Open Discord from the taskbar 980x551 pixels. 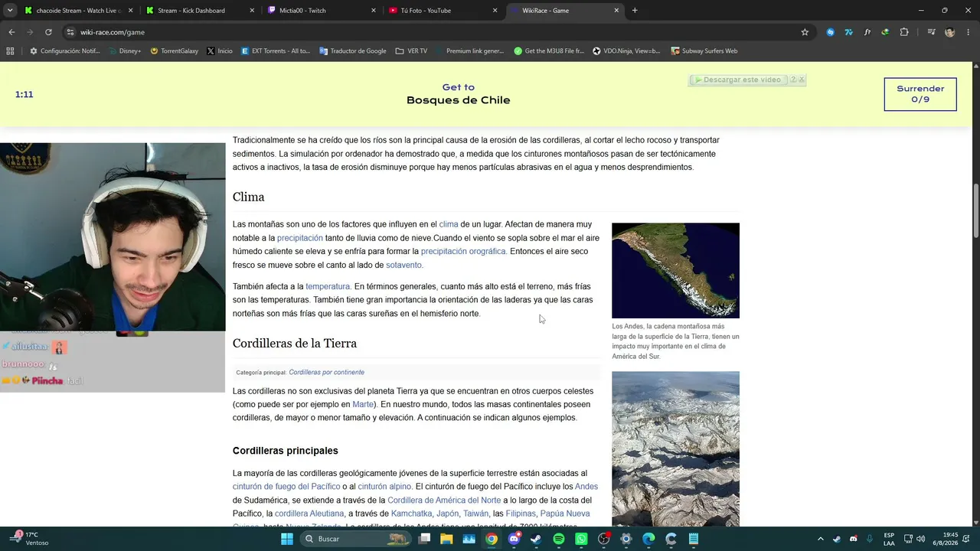click(x=514, y=539)
